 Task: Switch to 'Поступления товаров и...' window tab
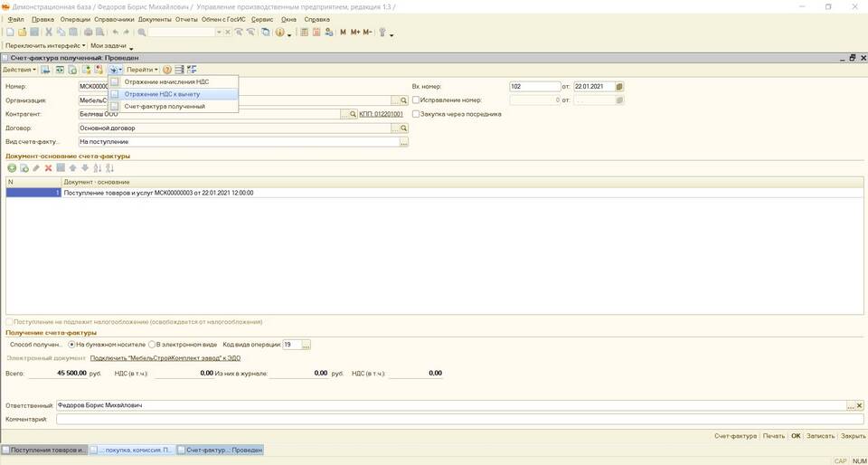[44, 450]
